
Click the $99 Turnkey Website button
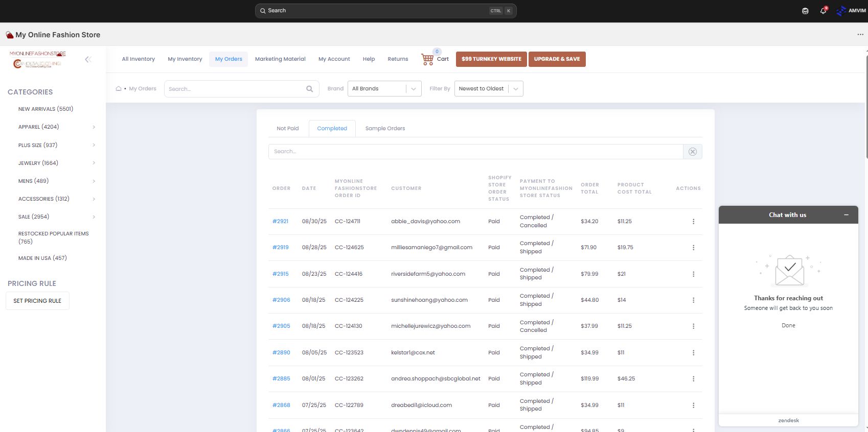[x=491, y=59]
